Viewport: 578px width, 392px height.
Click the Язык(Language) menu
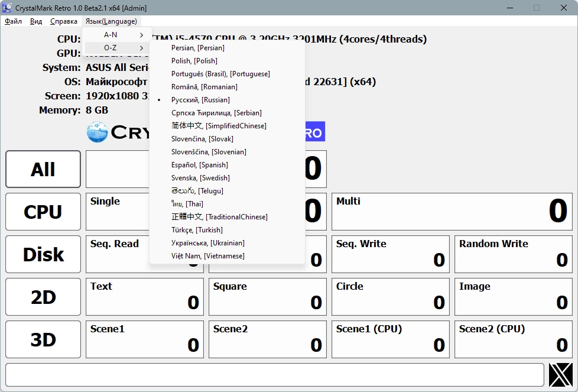click(x=111, y=21)
